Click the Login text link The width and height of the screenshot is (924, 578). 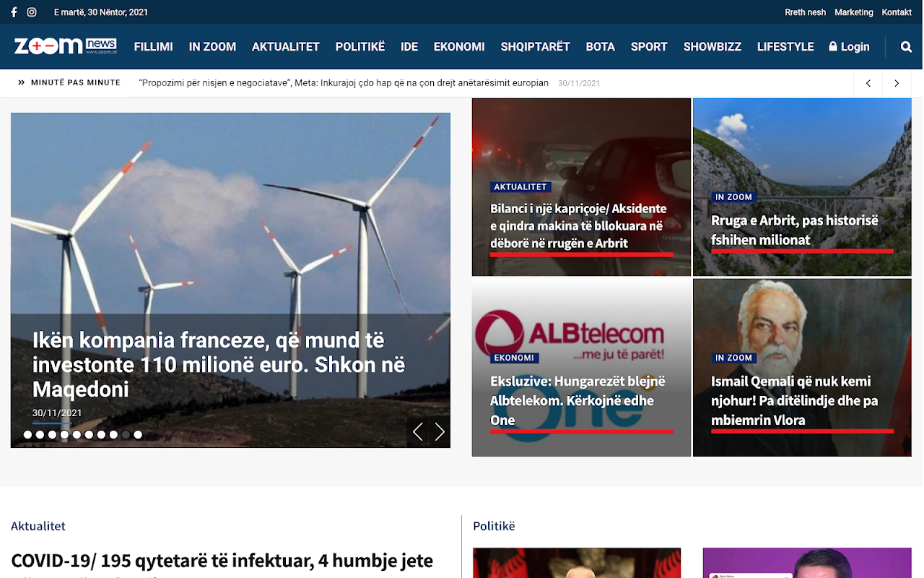click(855, 47)
